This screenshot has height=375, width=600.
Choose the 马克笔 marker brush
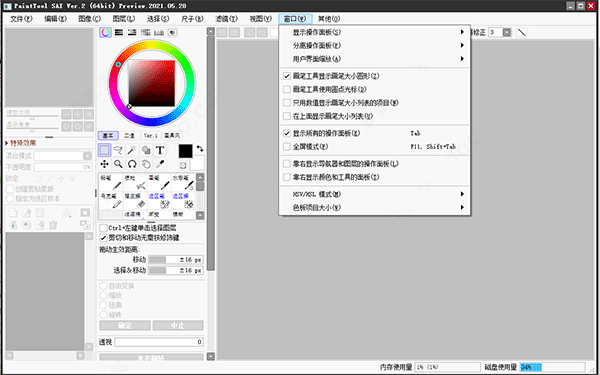point(111,201)
